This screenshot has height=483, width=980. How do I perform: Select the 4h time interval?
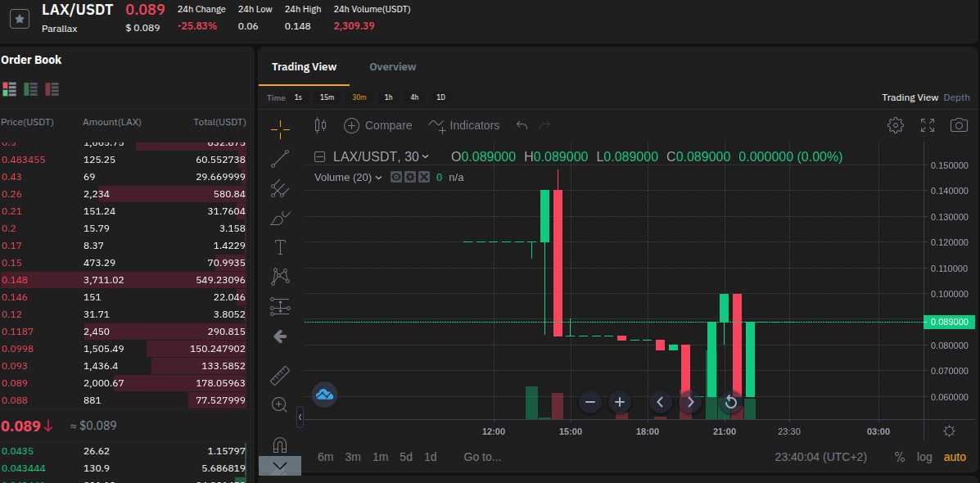(x=414, y=97)
